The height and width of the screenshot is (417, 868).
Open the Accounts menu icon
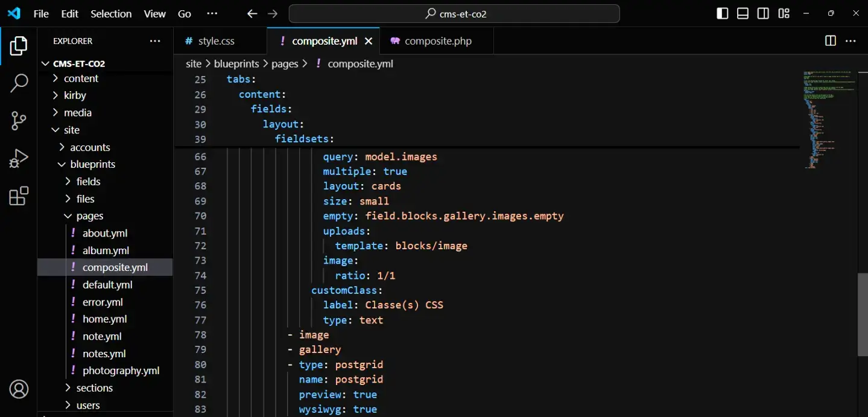click(x=19, y=389)
